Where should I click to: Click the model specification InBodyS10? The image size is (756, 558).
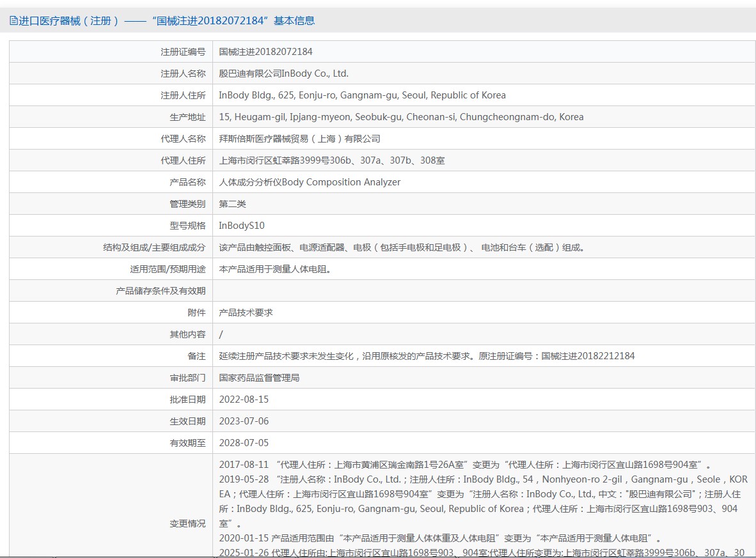241,226
